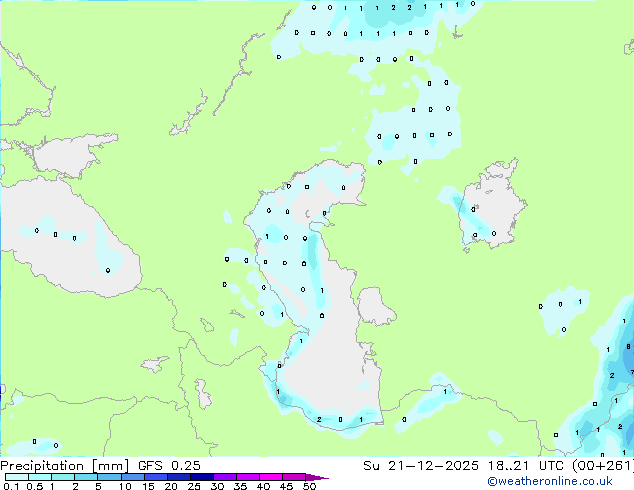Click the "(00+261)" forecast offset text
Screen dimensions: 634x490
[x=603, y=466]
